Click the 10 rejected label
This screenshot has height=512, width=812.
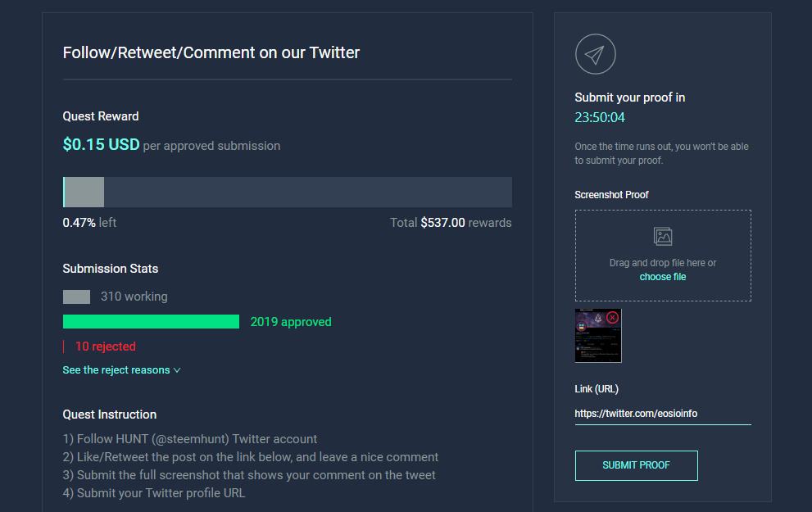106,347
